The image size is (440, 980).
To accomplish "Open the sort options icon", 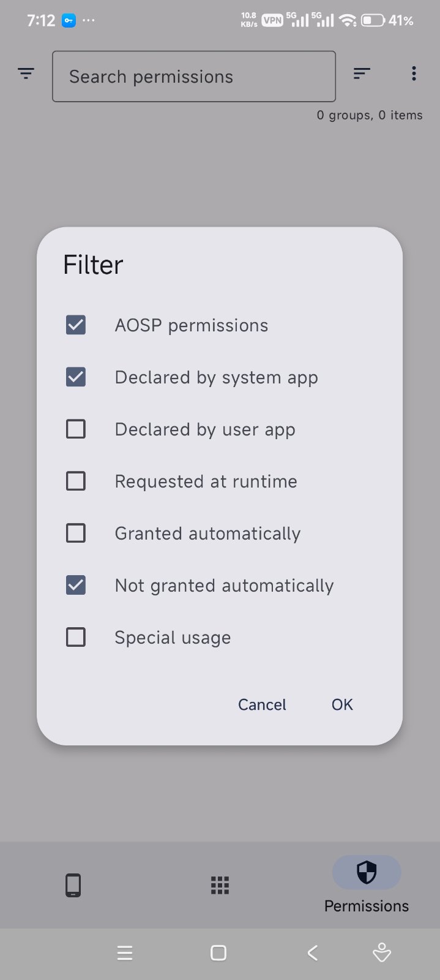I will (362, 74).
